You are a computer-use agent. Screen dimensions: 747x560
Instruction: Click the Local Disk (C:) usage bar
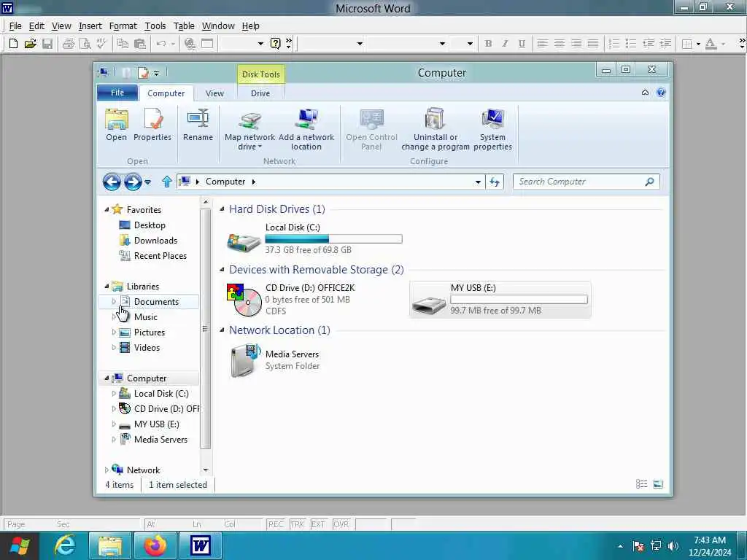point(333,239)
